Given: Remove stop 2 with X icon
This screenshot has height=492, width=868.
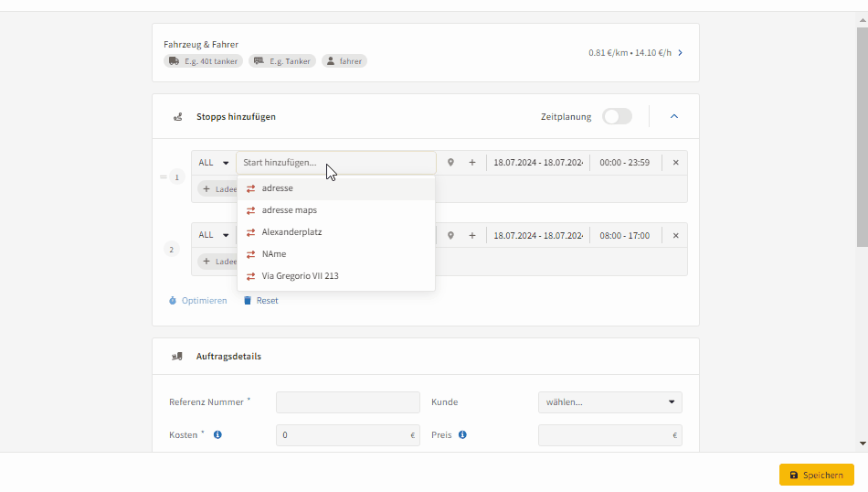Looking at the screenshot, I should tap(676, 236).
